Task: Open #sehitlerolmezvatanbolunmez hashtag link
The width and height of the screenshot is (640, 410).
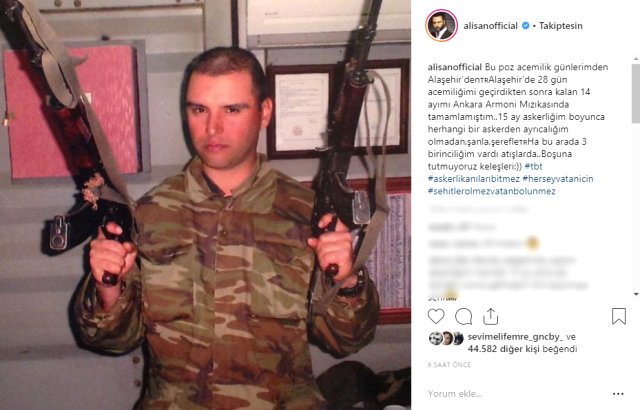Action: click(491, 191)
